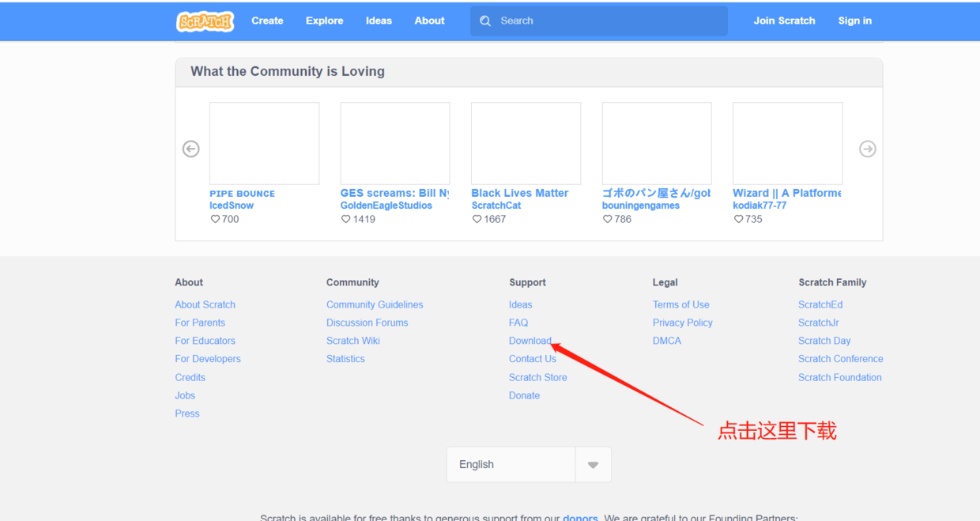Open the Scratch Day link
The width and height of the screenshot is (980, 521).
click(824, 341)
